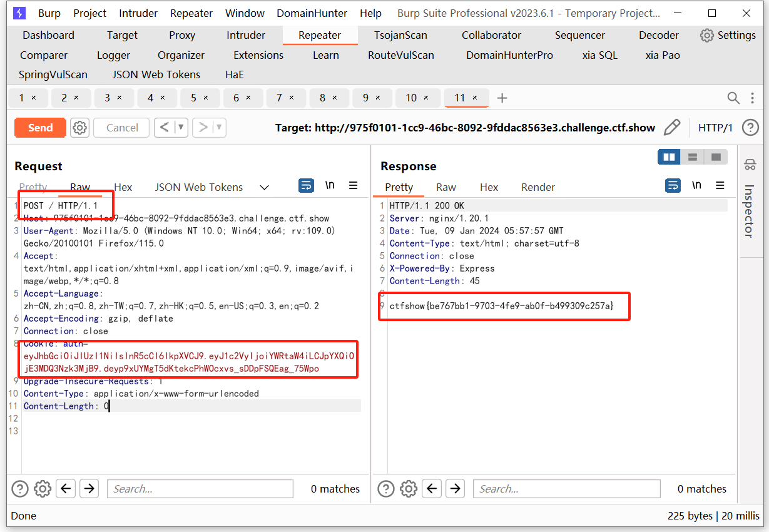Go forward in request history arrow
The height and width of the screenshot is (532, 769).
pyautogui.click(x=202, y=128)
